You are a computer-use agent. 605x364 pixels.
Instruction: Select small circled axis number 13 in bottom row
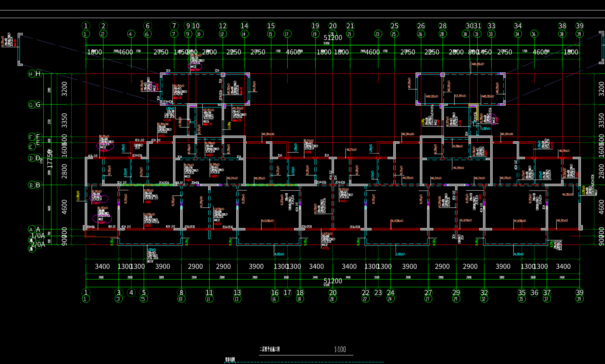(x=237, y=299)
